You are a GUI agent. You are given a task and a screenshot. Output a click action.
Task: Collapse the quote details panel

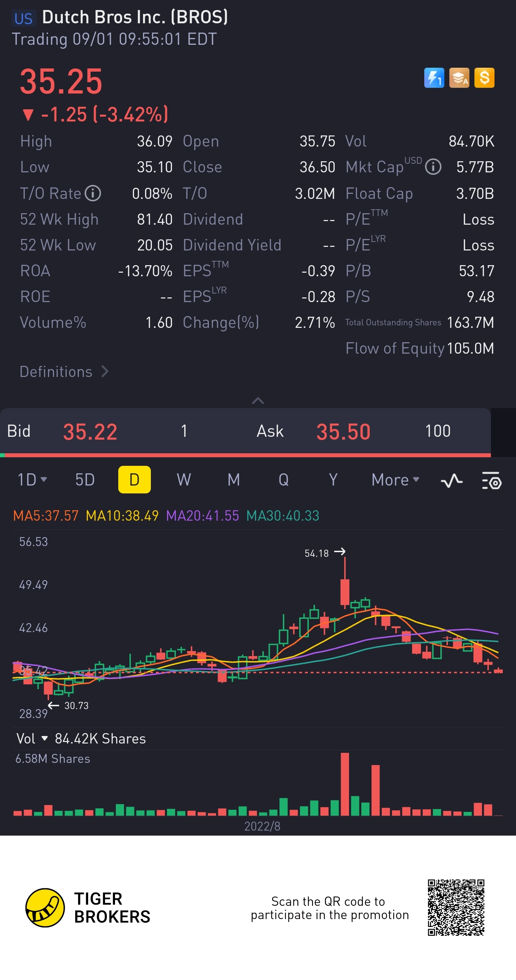[258, 401]
